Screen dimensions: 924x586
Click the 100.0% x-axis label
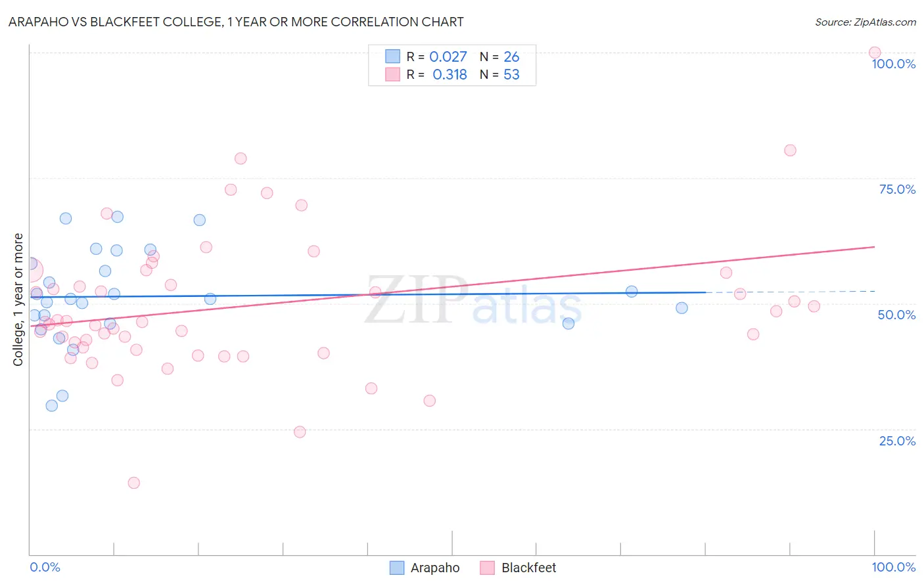(893, 567)
